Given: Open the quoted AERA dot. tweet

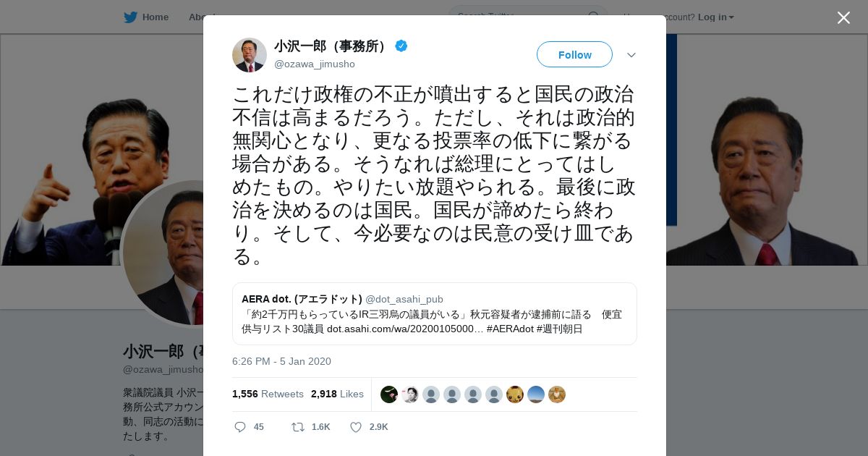Looking at the screenshot, I should pyautogui.click(x=435, y=313).
